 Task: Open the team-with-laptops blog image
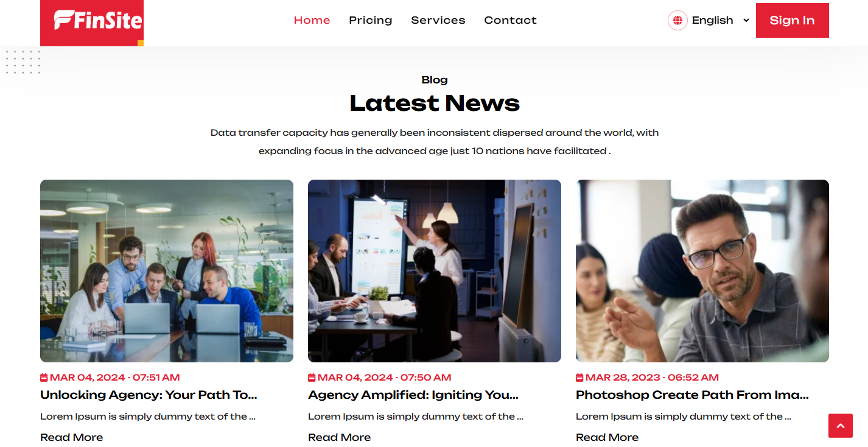click(167, 271)
